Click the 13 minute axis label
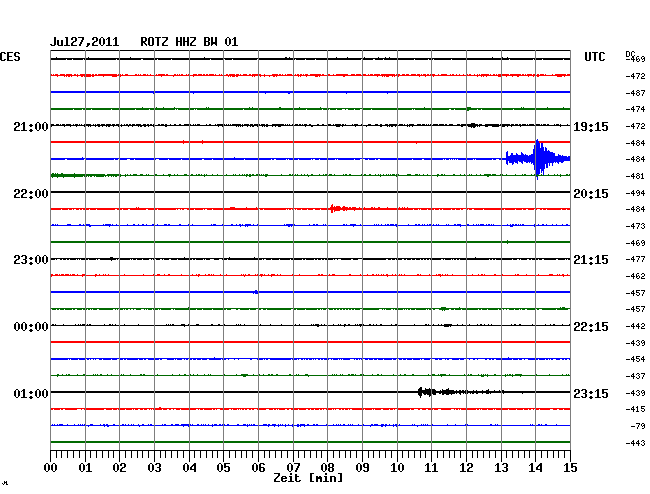The height and width of the screenshot is (494, 650). click(501, 468)
